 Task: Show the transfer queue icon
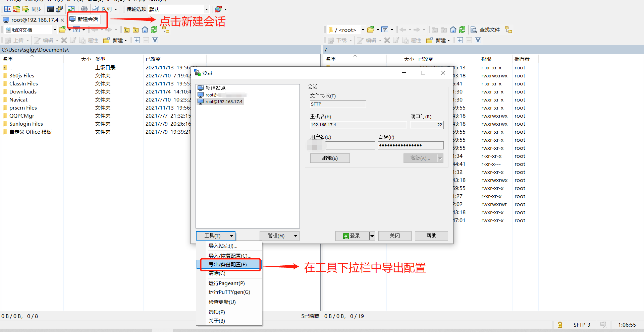96,9
